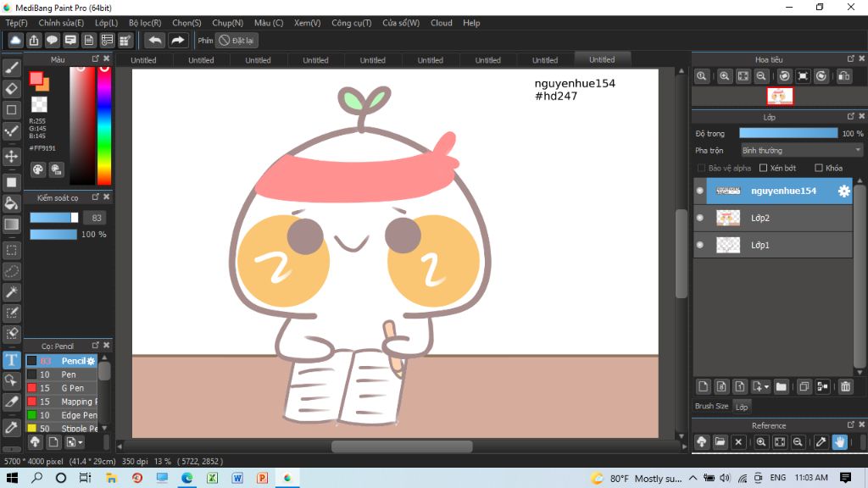The height and width of the screenshot is (488, 868).
Task: Create new layer with blank page icon
Action: pos(703,386)
